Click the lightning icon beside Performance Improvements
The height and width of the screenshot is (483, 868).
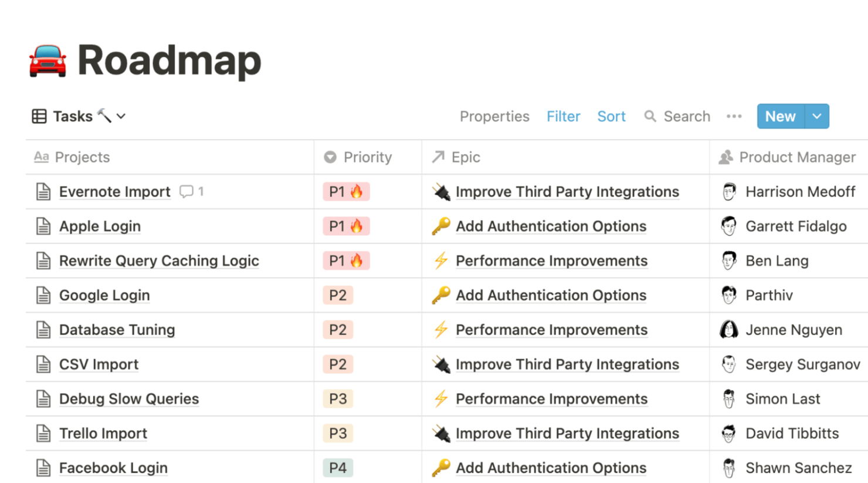(x=442, y=261)
